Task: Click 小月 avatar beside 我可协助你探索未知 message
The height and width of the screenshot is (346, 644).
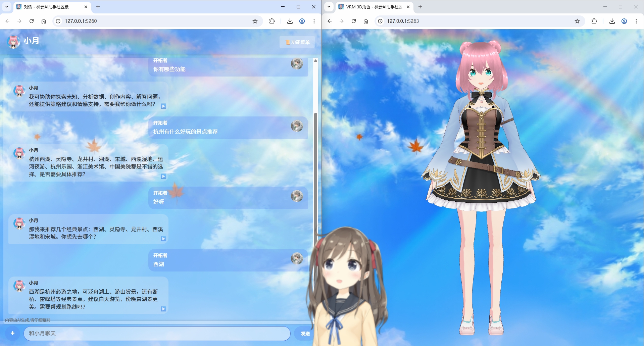Action: point(19,91)
